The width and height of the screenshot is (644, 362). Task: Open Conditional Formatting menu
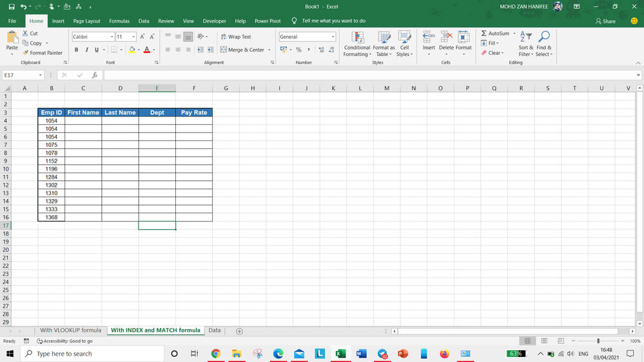357,44
